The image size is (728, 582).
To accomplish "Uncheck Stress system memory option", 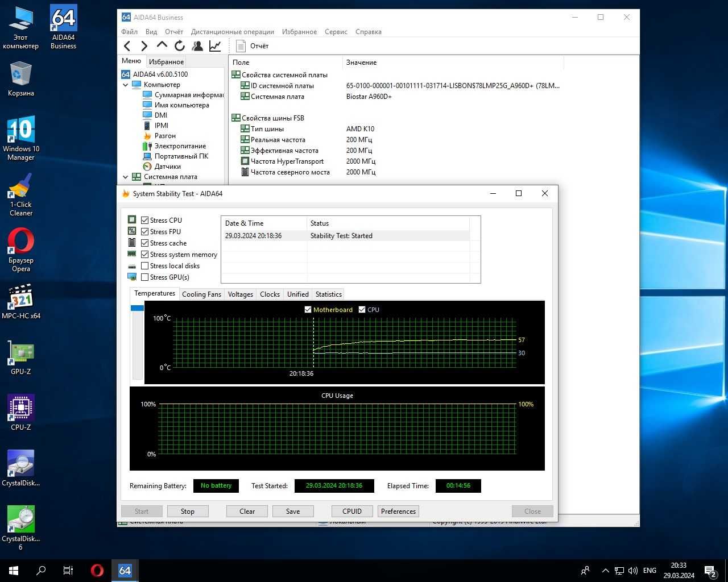I will point(145,255).
